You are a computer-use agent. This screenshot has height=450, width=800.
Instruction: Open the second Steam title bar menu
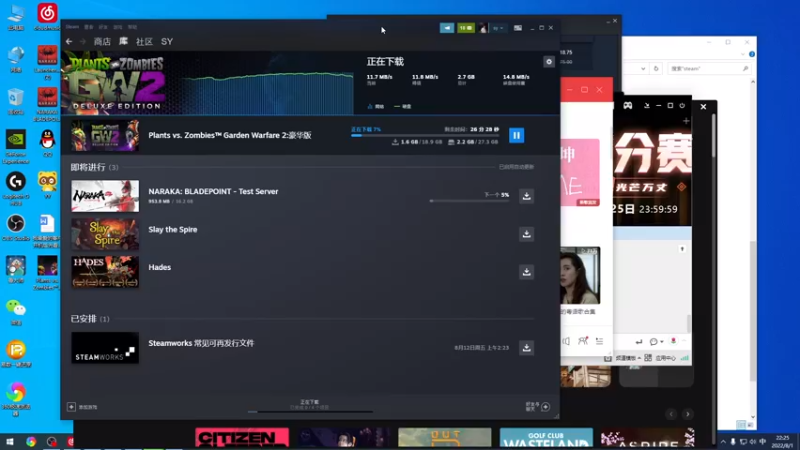pos(89,27)
